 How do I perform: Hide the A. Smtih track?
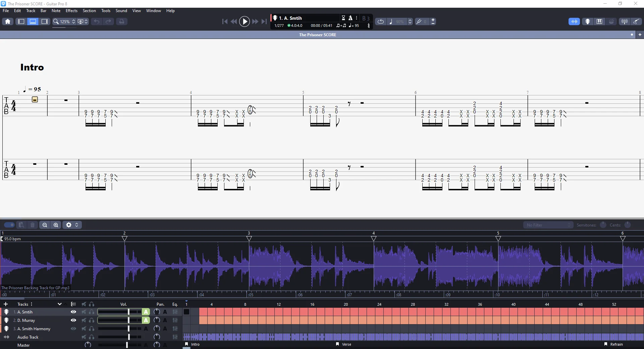(x=73, y=312)
